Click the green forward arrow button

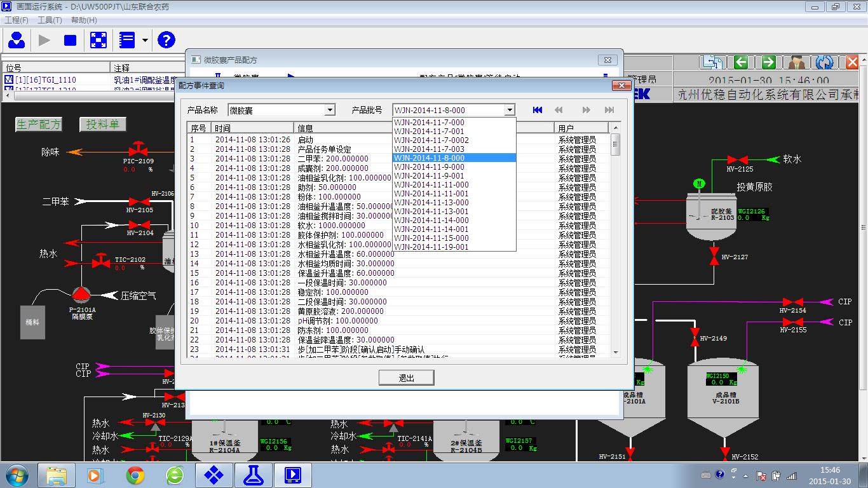click(x=768, y=62)
